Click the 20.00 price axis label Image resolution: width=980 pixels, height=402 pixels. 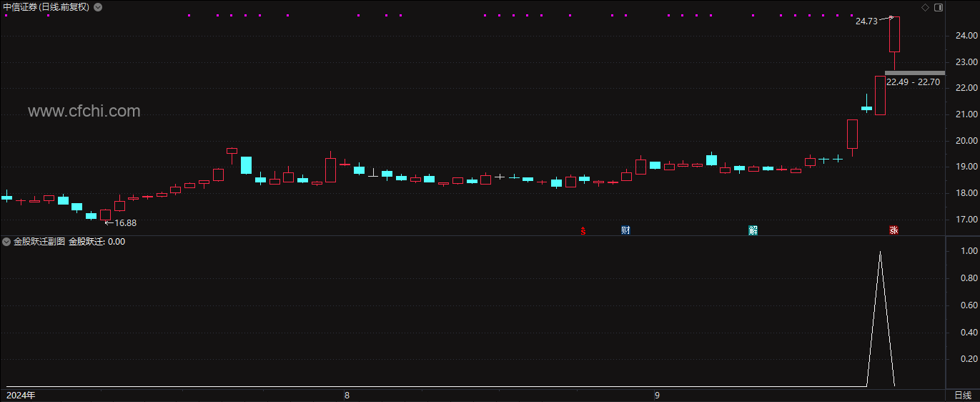pos(966,140)
